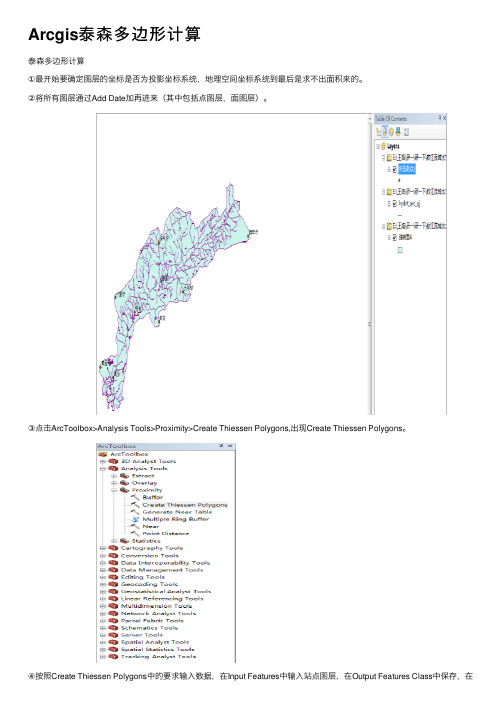
Task: Select the Near tool label
Action: click(x=151, y=526)
